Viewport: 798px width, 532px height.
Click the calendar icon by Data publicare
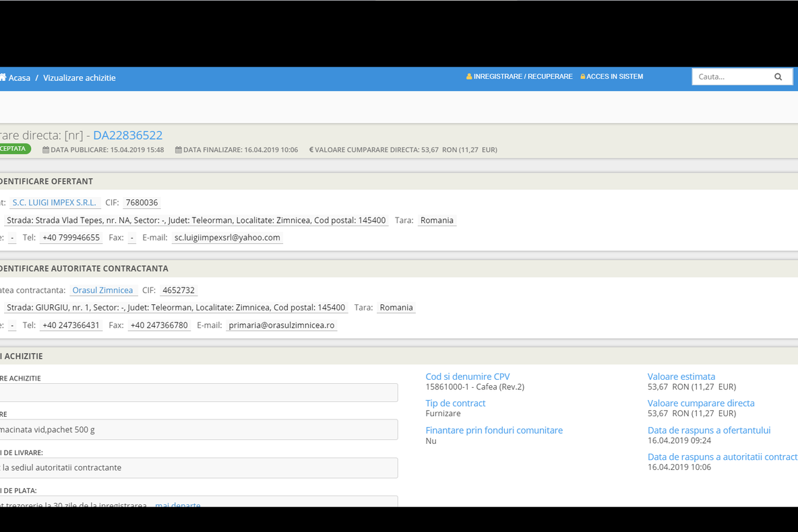pos(46,150)
